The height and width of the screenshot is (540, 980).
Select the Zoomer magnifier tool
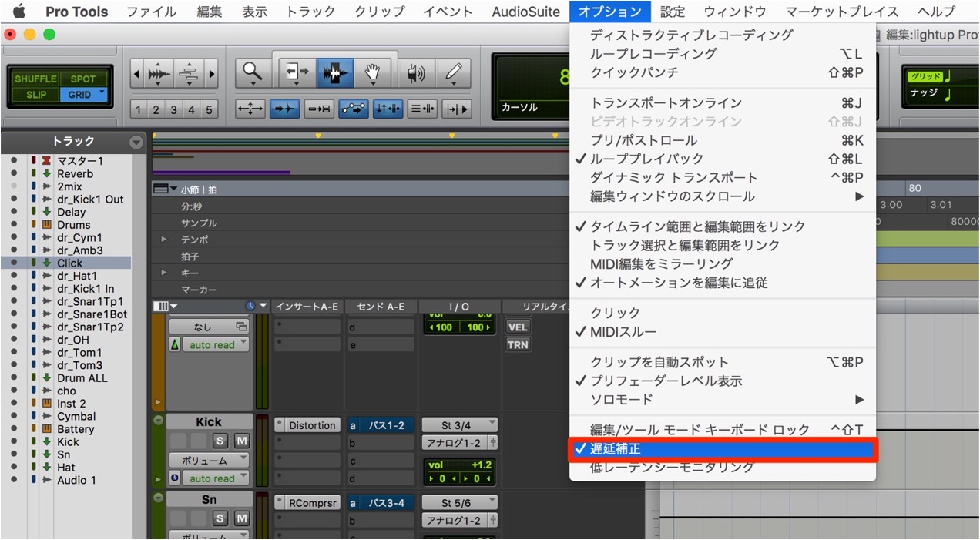point(252,72)
